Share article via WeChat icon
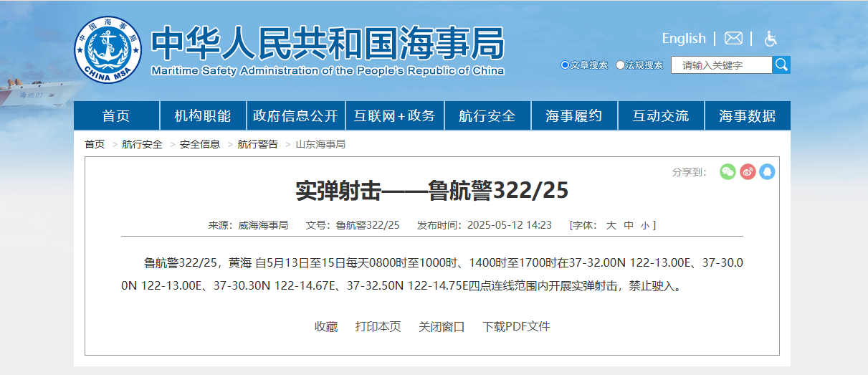 click(x=728, y=171)
